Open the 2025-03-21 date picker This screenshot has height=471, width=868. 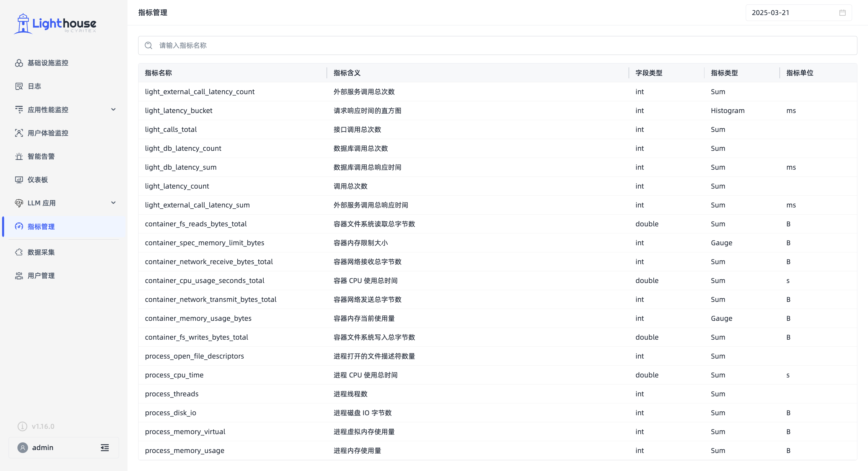[x=799, y=13]
